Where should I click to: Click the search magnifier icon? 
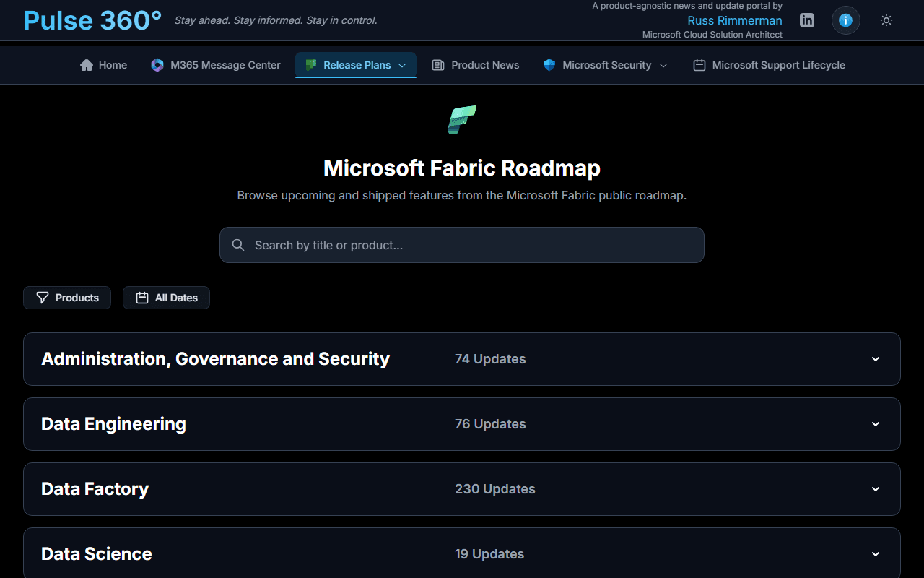[x=238, y=245]
